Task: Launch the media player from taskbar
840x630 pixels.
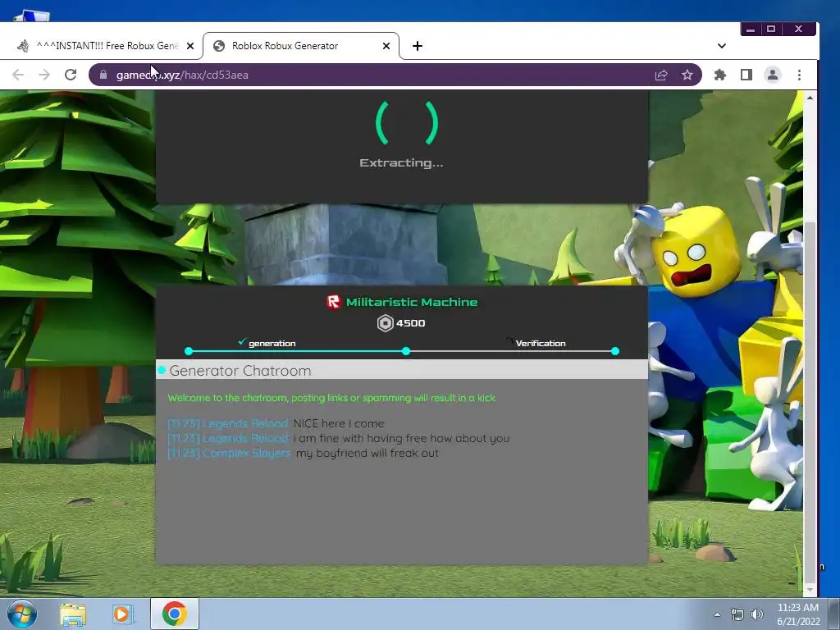Action: pyautogui.click(x=123, y=614)
